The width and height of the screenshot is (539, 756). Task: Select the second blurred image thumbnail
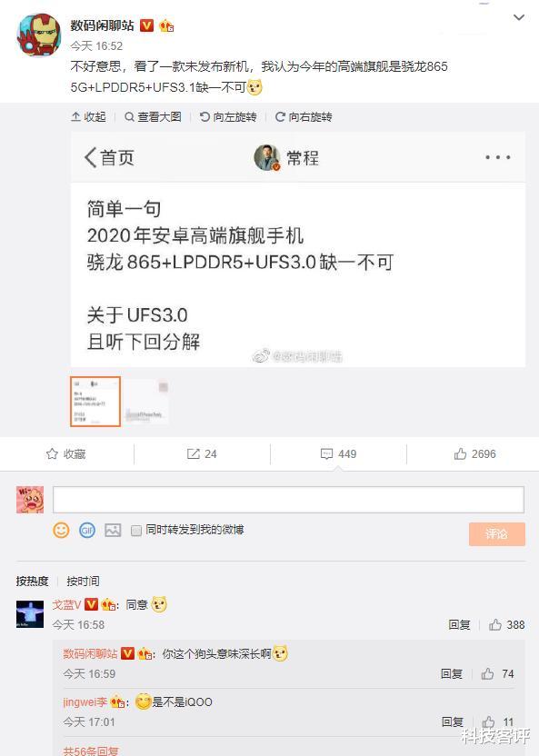pyautogui.click(x=147, y=402)
